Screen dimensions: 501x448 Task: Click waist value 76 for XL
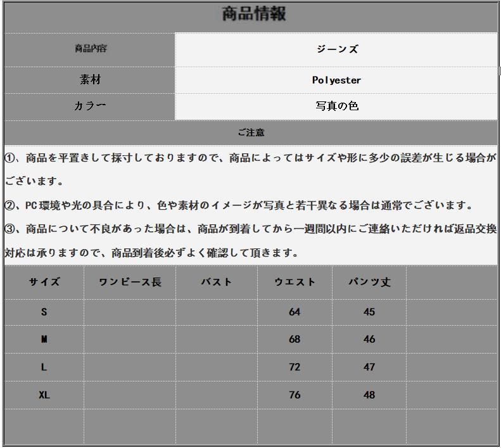295,395
